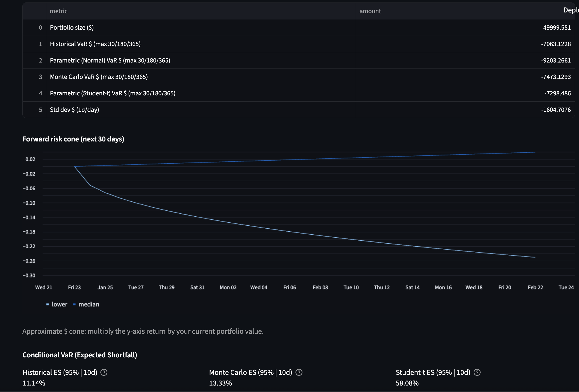This screenshot has height=392, width=579.
Task: Sort table by the metric column header
Action: point(59,11)
